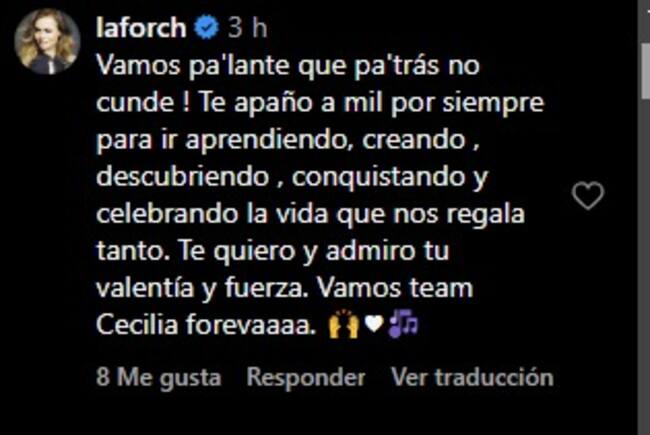Click the scrollbar track below the thumb

coord(645,265)
